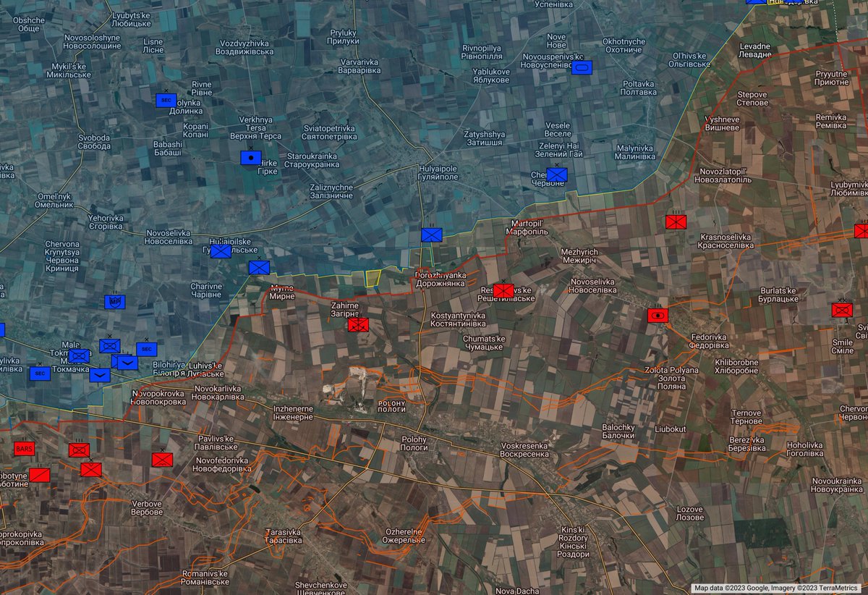Click the Omel'nyk label
This screenshot has width=868, height=595.
pyautogui.click(x=55, y=201)
